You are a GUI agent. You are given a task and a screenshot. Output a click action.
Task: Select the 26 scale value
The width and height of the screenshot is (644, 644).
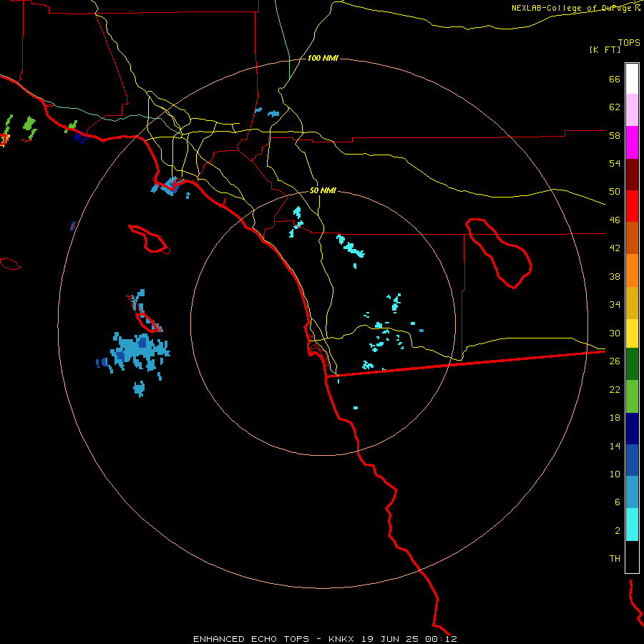click(x=615, y=361)
